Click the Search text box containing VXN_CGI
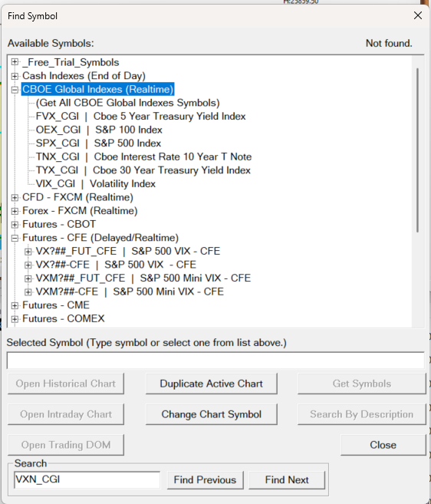431x504 pixels. tap(87, 480)
